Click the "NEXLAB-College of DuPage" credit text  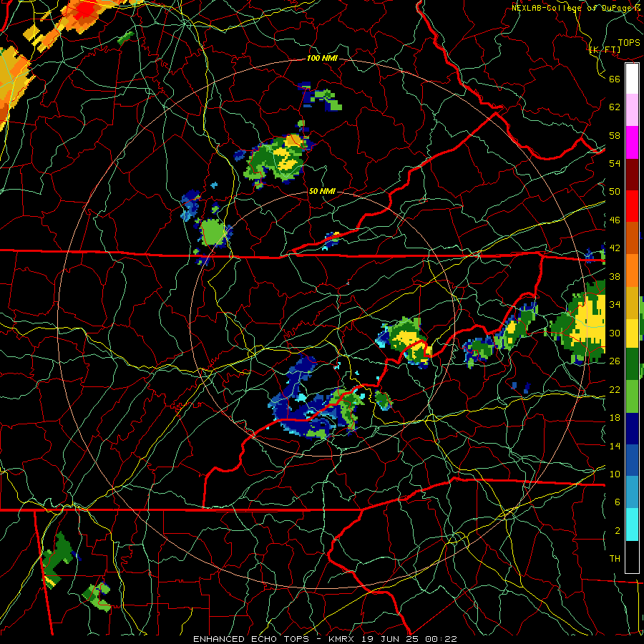[x=572, y=8]
